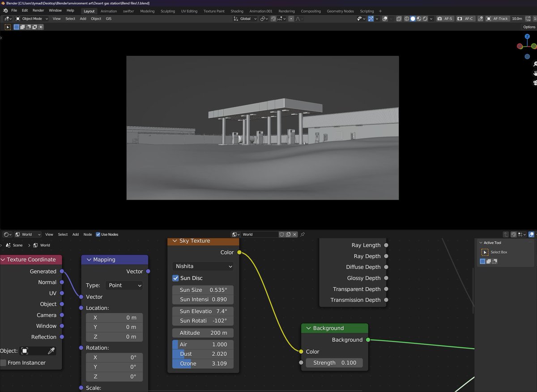Open the World shader type dropdown
Screen dimensions: 537x392
pyautogui.click(x=27, y=234)
